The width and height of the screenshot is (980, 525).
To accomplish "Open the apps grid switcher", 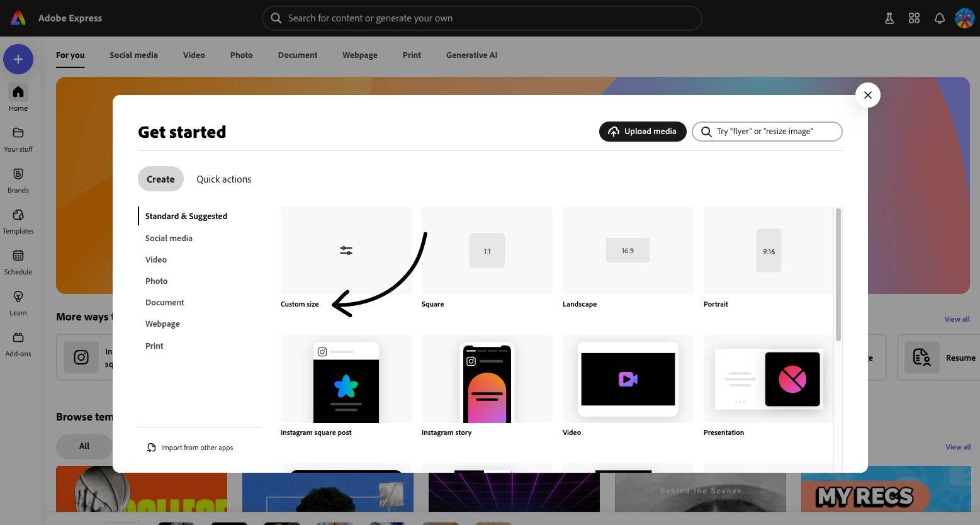I will point(914,18).
